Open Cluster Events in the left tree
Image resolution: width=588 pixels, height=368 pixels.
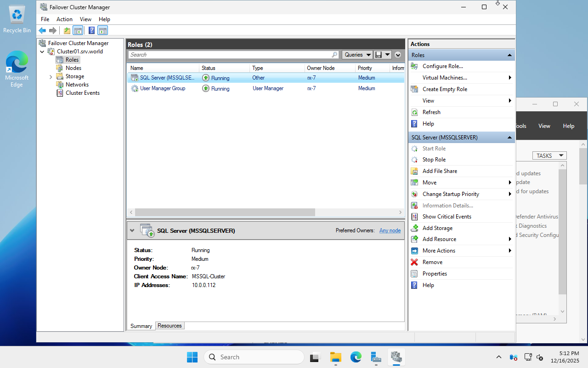[82, 93]
